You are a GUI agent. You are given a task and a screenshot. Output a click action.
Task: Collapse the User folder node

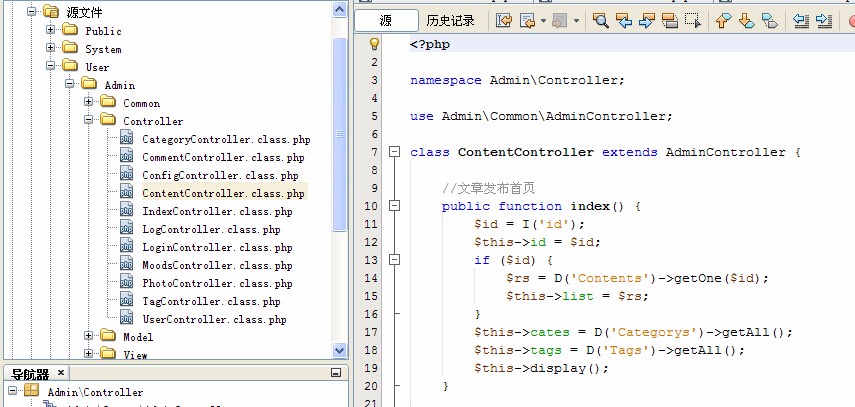[x=51, y=65]
